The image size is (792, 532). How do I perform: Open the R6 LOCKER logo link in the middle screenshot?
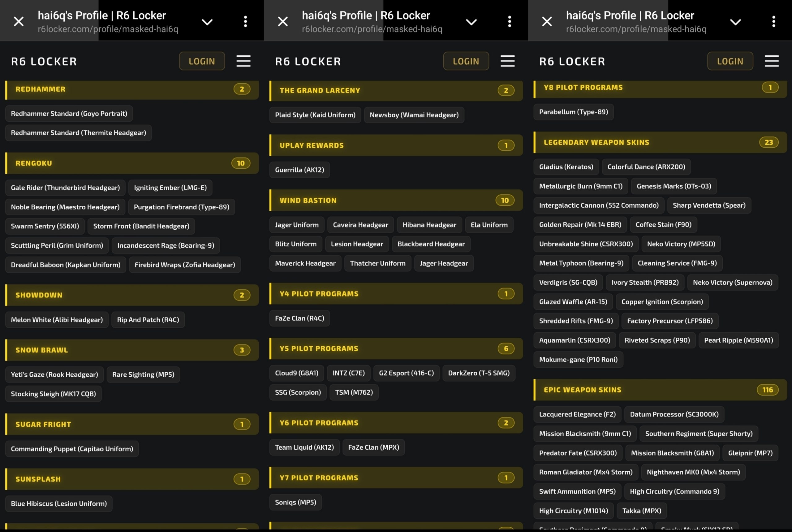pyautogui.click(x=308, y=61)
